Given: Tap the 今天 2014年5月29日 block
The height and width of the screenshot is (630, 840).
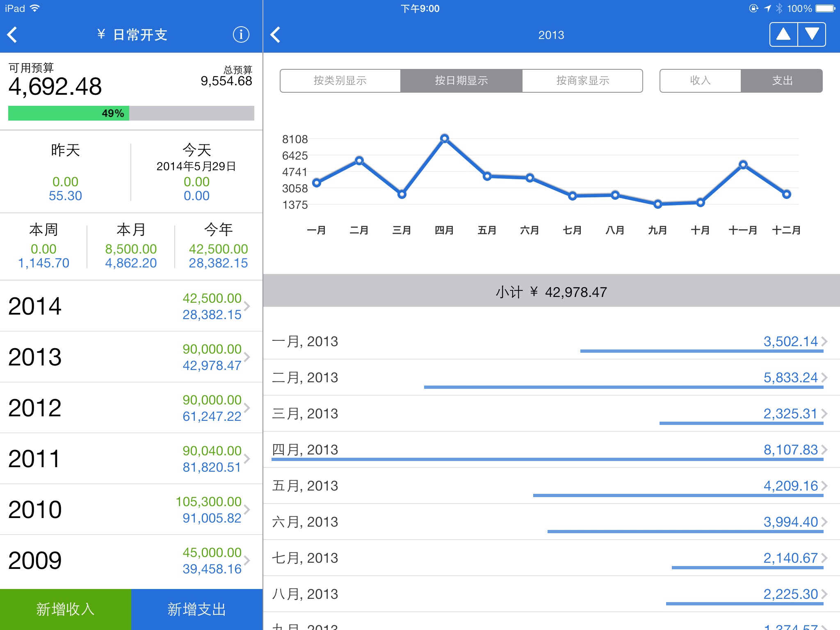Looking at the screenshot, I should (x=196, y=172).
